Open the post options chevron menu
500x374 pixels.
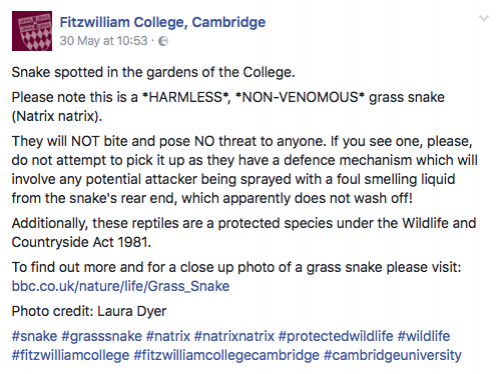coord(484,18)
